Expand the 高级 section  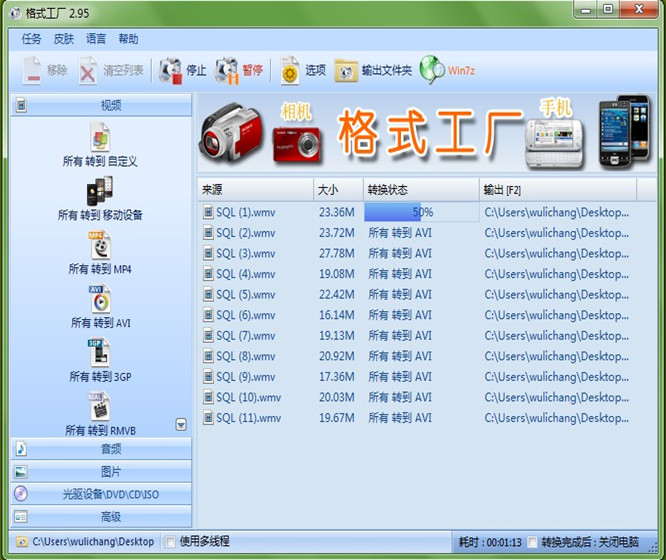101,517
